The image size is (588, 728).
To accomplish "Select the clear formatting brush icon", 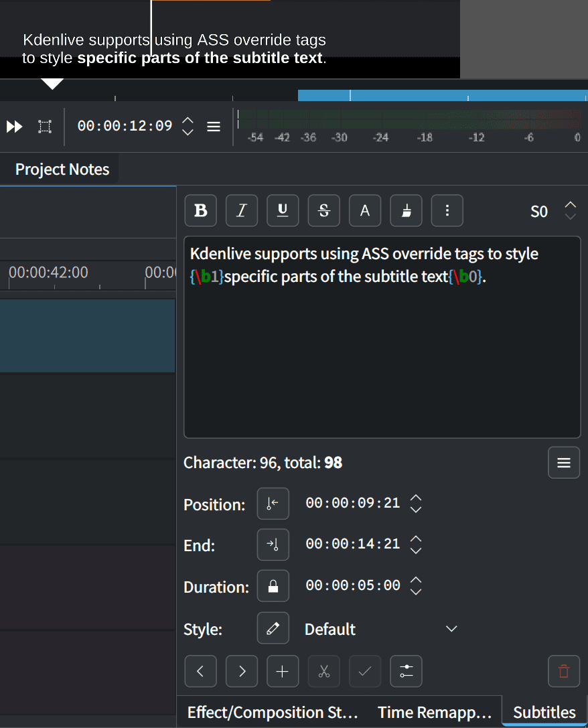I will point(406,210).
